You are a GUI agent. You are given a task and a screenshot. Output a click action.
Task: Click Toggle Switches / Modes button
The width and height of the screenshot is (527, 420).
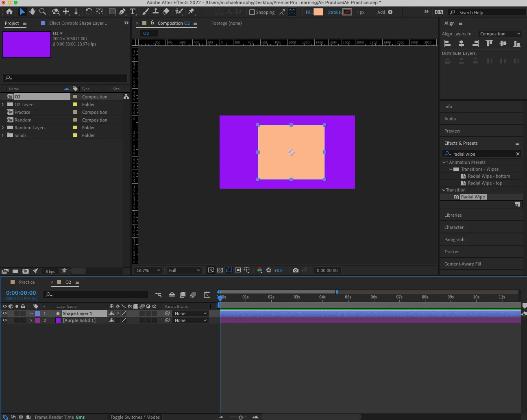pyautogui.click(x=135, y=417)
